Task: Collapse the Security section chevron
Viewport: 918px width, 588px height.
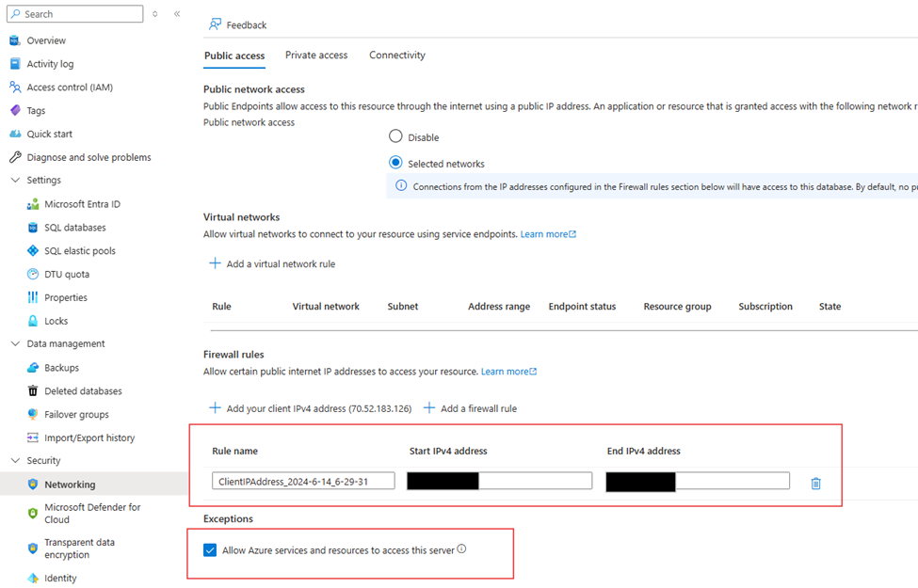Action: [x=15, y=460]
